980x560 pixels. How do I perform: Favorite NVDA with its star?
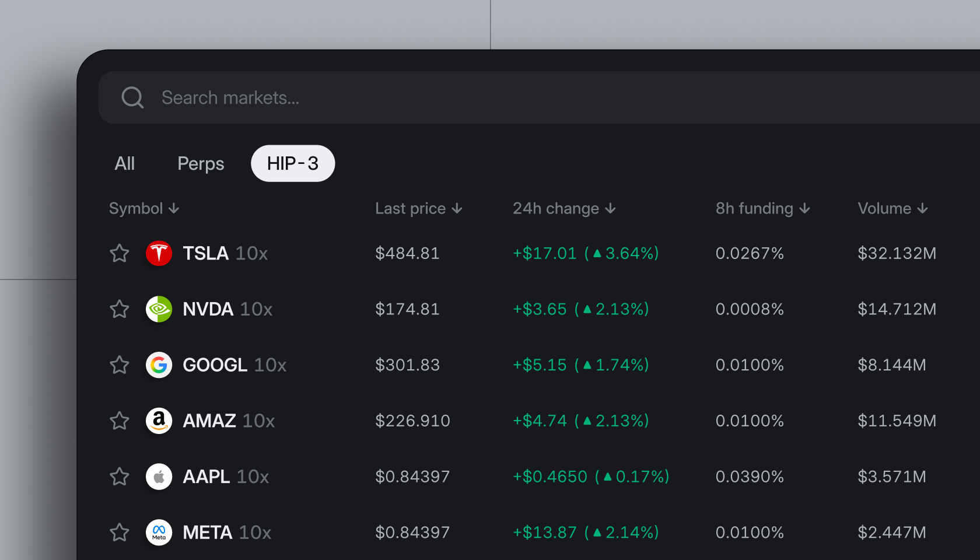click(x=120, y=309)
